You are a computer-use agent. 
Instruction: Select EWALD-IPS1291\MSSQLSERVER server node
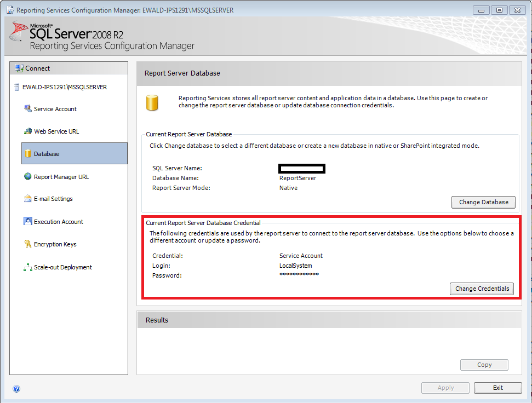coord(65,87)
